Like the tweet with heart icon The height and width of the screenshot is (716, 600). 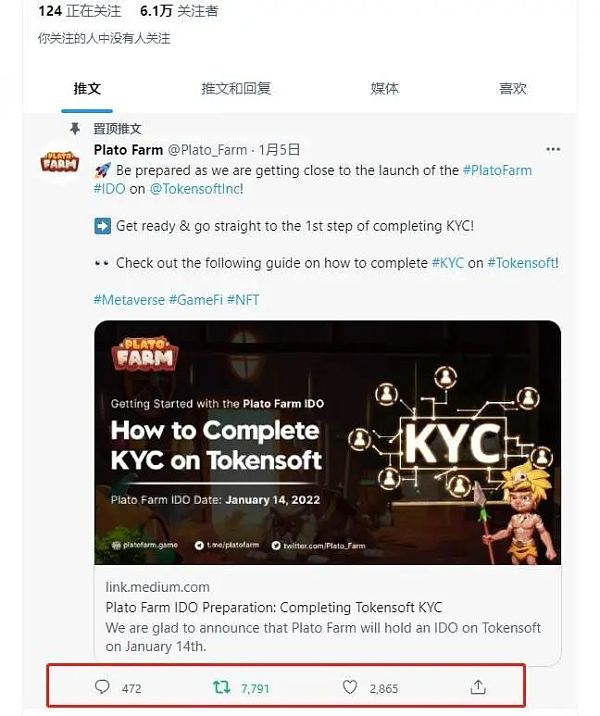point(350,687)
